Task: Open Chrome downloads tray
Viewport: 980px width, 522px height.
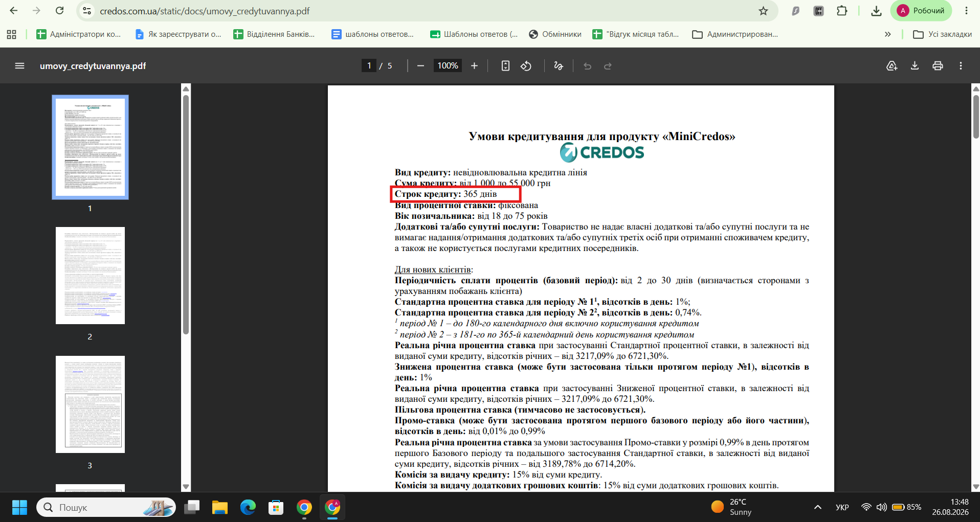Action: 876,11
